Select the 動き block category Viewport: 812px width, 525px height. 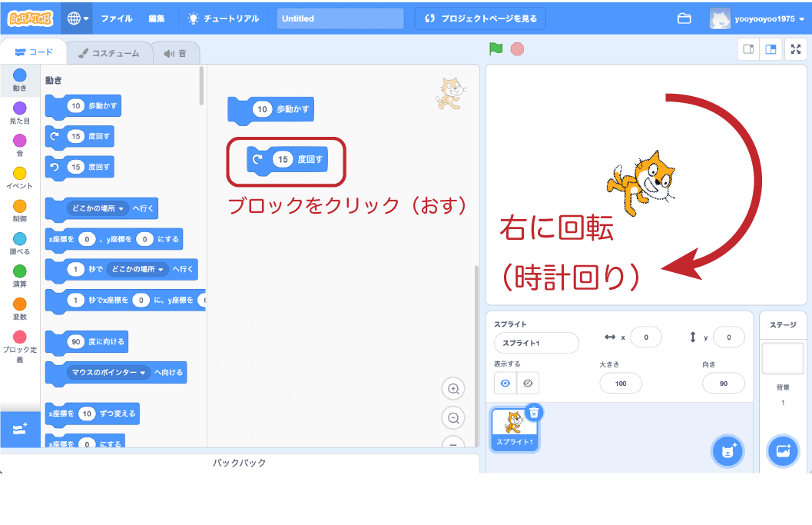coord(20,81)
